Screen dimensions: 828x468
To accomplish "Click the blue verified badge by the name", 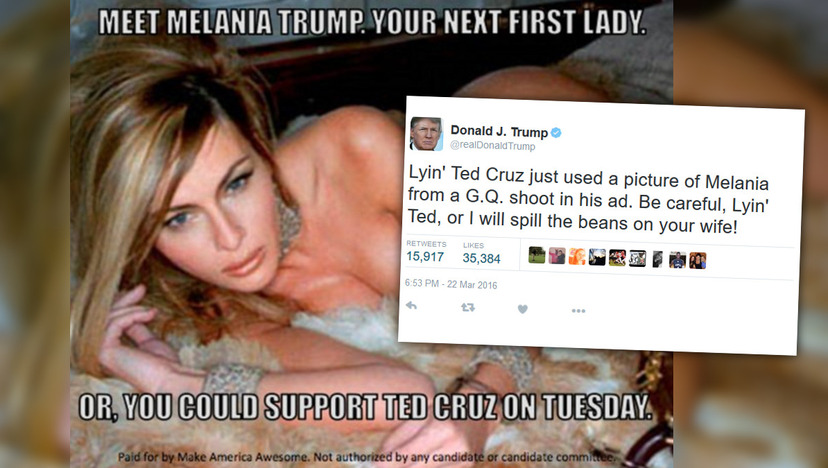I will coord(556,133).
